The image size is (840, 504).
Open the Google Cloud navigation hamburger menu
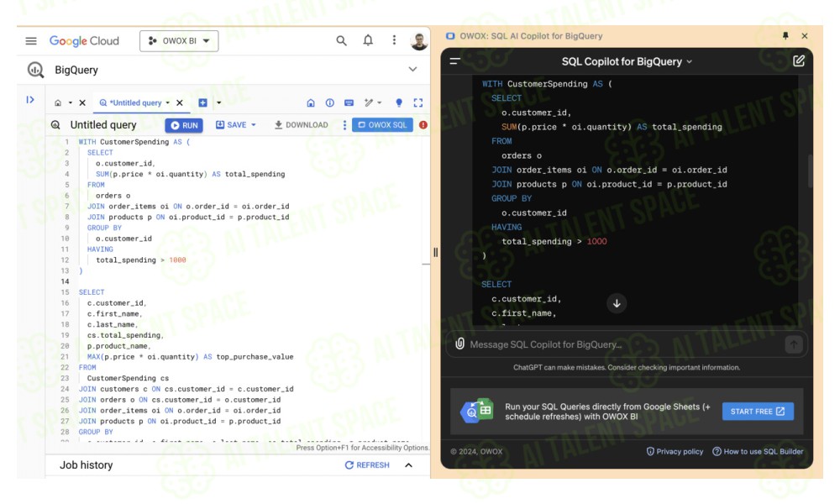31,40
